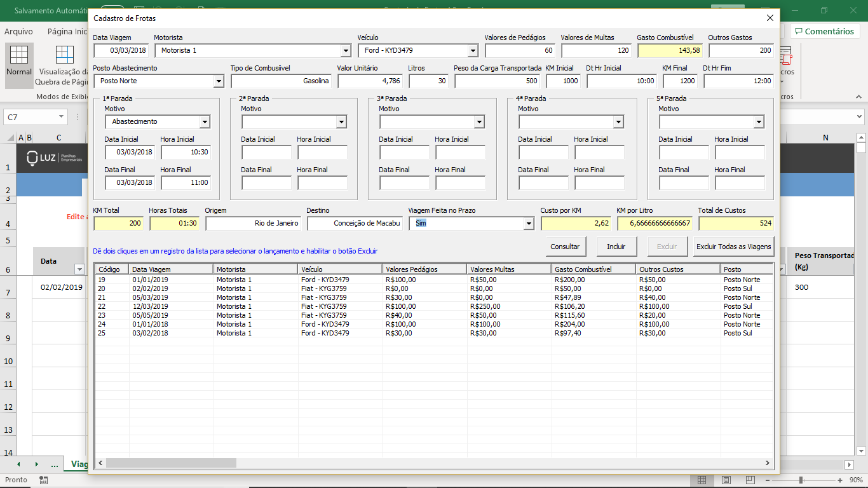This screenshot has height=488, width=868.
Task: Select list record dated 05/05/2019
Action: [434, 315]
